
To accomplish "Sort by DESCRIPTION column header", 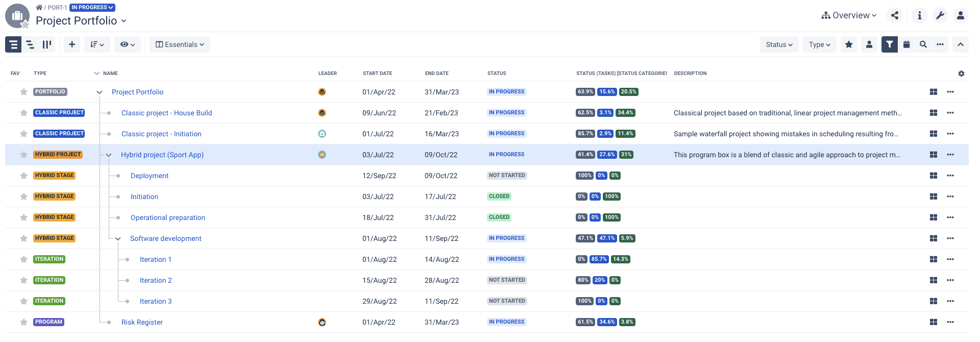I will 690,74.
